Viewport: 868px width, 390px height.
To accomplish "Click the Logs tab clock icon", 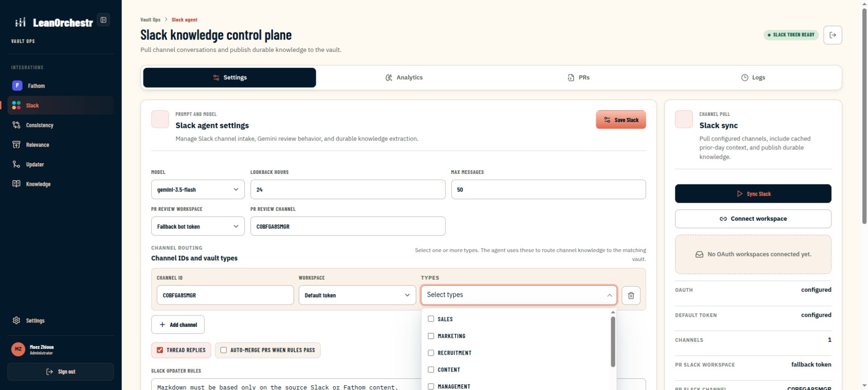I will coord(745,77).
